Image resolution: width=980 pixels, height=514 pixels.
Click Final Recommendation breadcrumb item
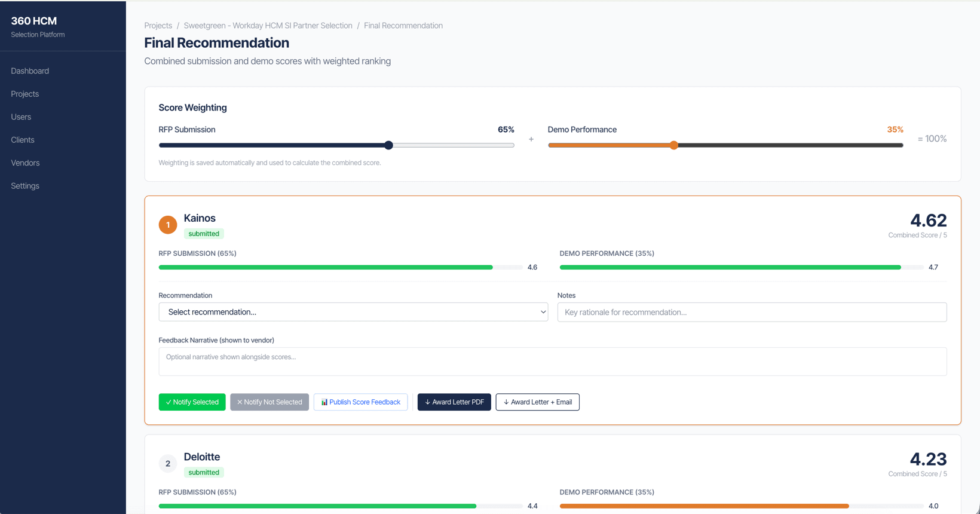[x=403, y=26]
